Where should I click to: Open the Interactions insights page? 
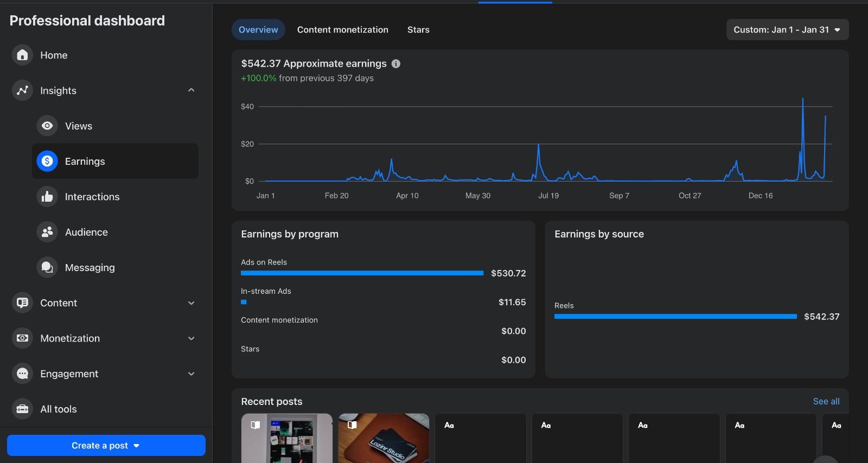pos(115,196)
